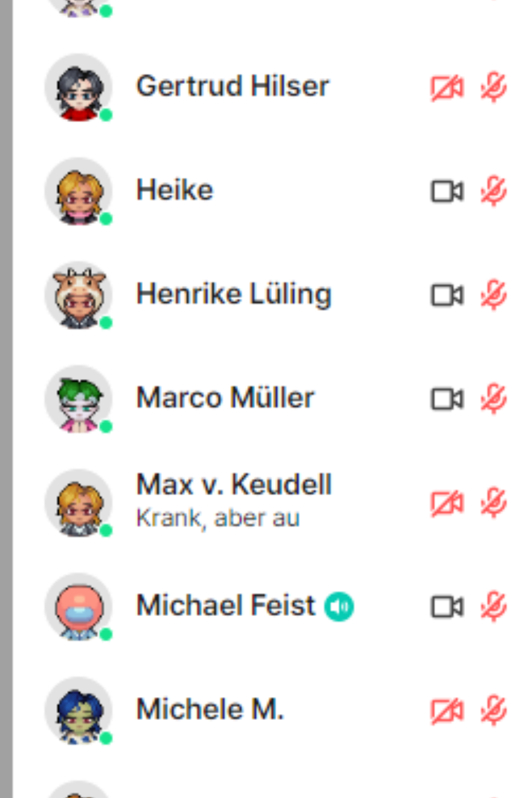The image size is (532, 798).
Task: Click Heike's muted microphone icon
Action: tap(493, 192)
